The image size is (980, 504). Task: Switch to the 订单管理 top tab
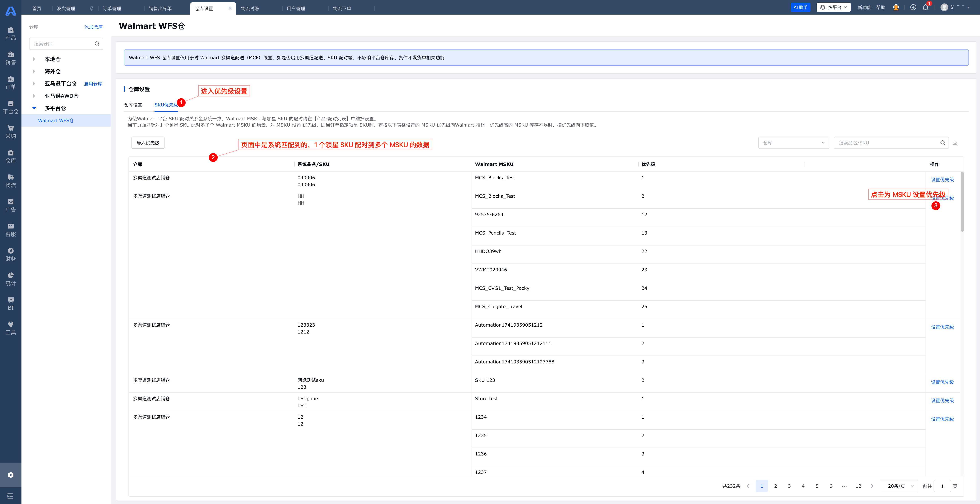point(112,8)
